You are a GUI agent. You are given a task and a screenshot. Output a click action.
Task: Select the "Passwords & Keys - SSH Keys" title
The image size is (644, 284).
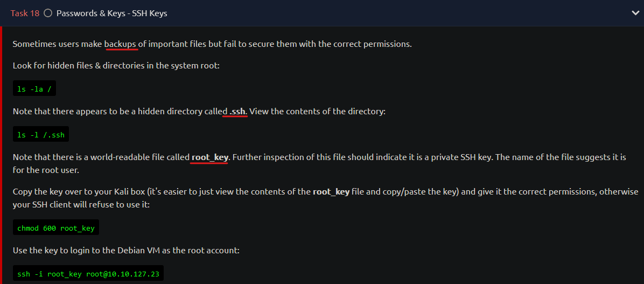[111, 13]
